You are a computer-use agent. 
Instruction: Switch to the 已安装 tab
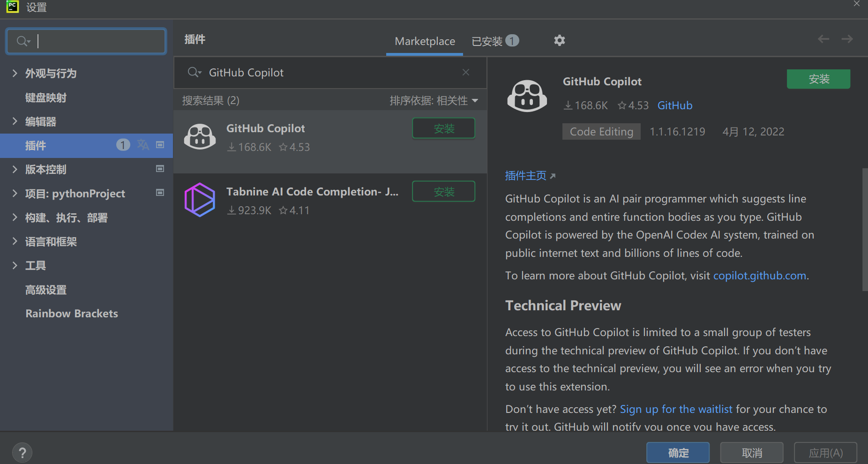495,41
